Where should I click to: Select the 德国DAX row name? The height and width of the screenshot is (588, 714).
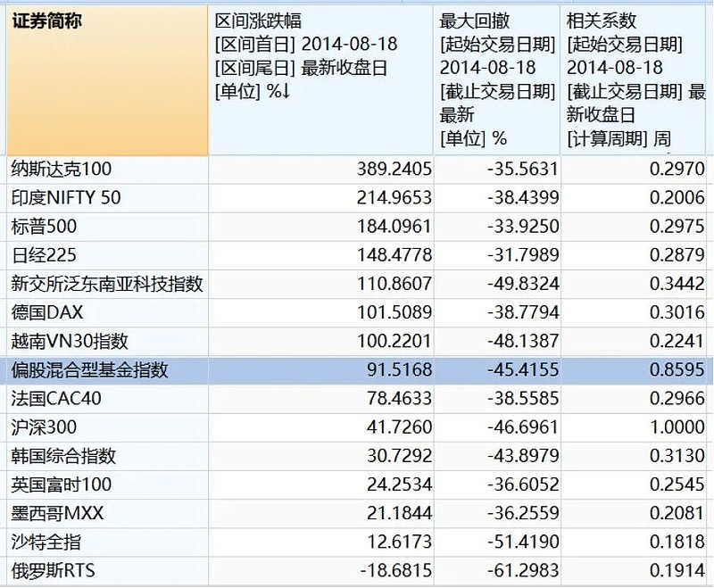point(47,312)
